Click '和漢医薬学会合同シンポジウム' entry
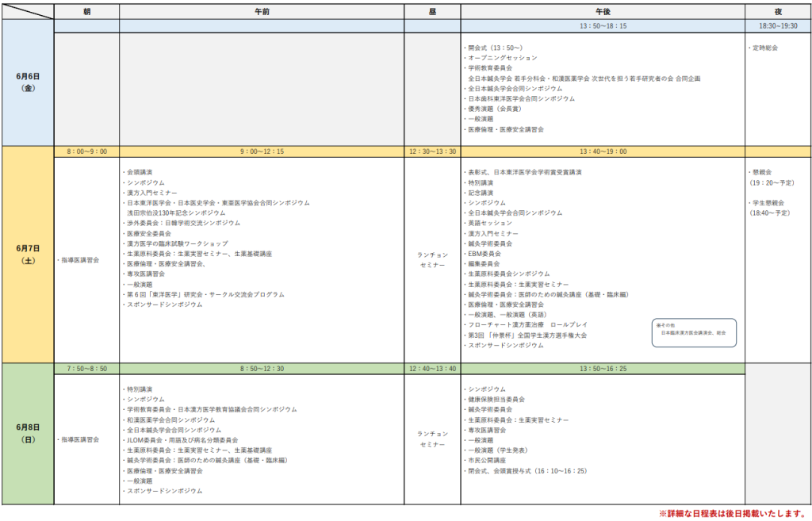This screenshot has height=521, width=812. (x=169, y=420)
